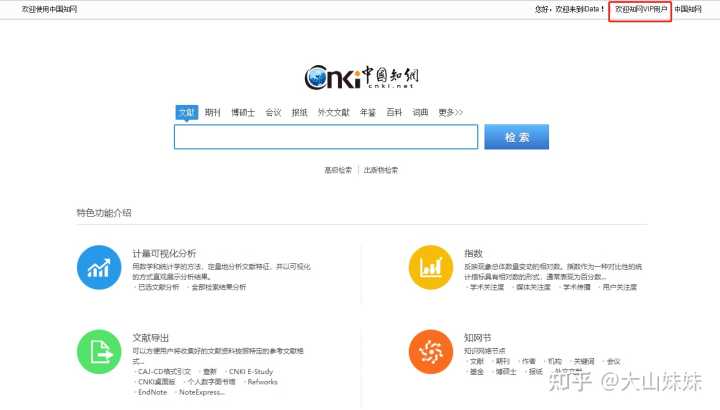Open the 博硕士 search tab
Image resolution: width=720 pixels, height=410 pixels.
tap(242, 112)
